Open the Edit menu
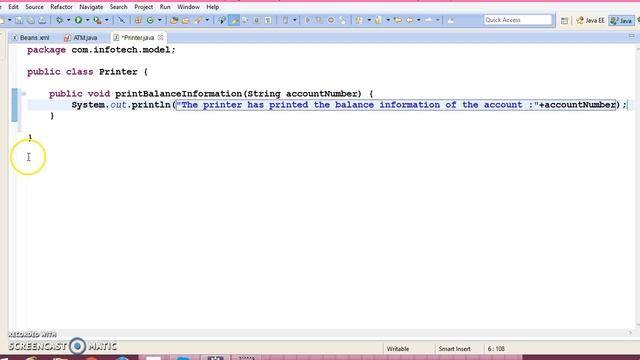The width and height of the screenshot is (640, 360). [x=13, y=7]
